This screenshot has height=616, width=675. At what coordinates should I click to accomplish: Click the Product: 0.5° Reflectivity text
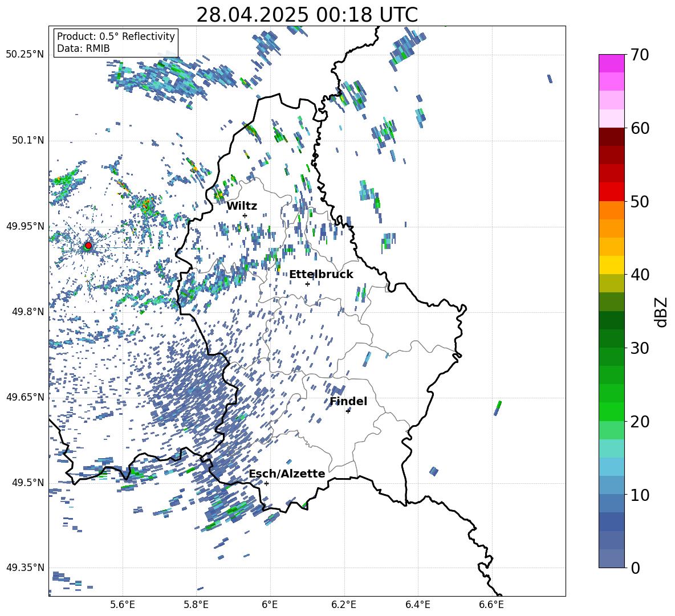click(116, 36)
